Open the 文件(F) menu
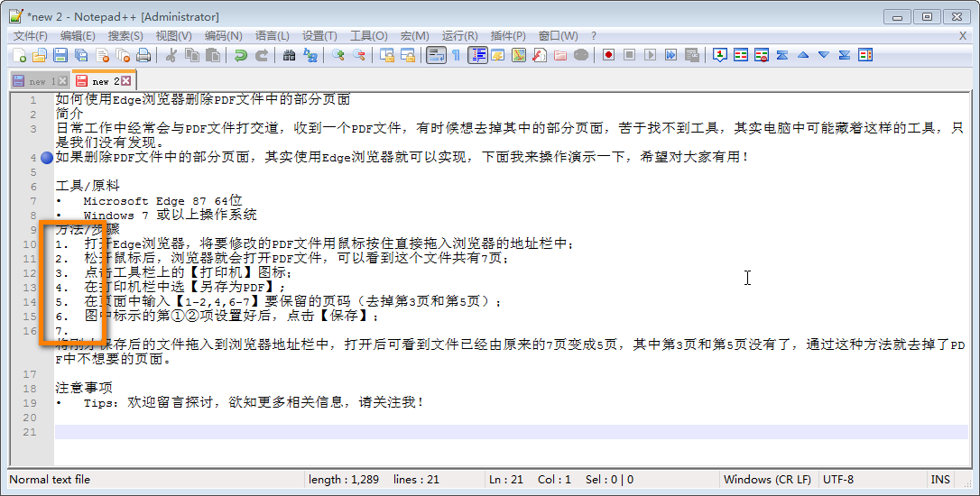980x496 pixels. click(x=31, y=35)
